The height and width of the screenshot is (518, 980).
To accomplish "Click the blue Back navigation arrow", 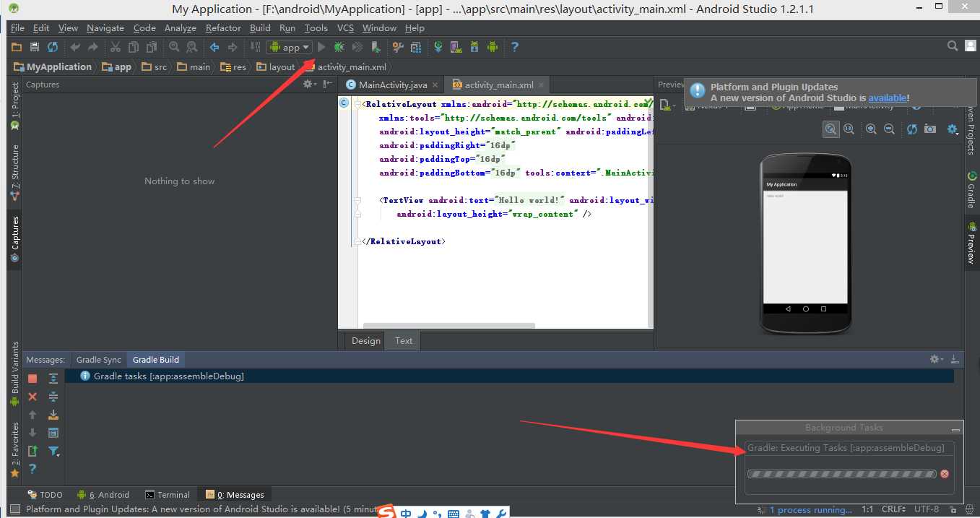I will click(x=214, y=47).
